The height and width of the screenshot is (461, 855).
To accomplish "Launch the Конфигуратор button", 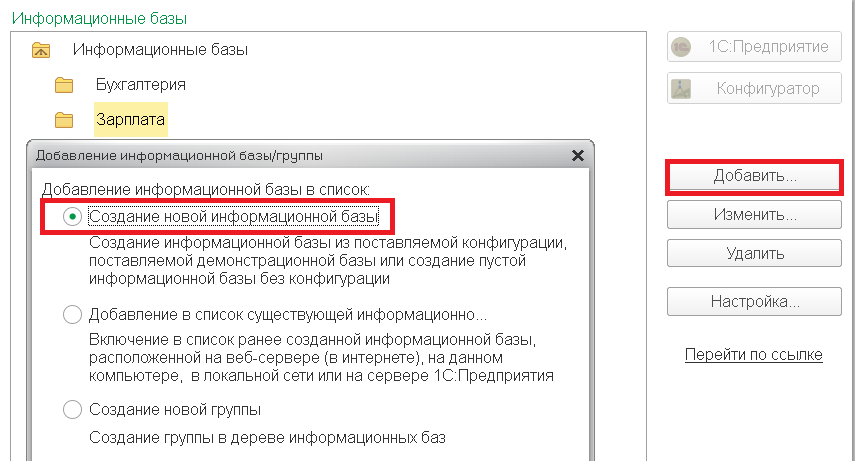I will (x=755, y=88).
